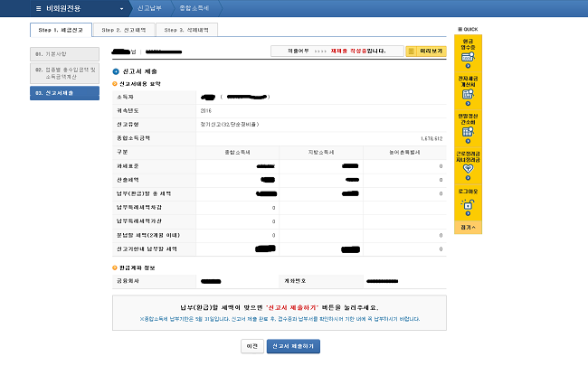Viewport: 588px width, 366px height.
Task: Click the QUICK panel header icon
Action: pos(459,30)
